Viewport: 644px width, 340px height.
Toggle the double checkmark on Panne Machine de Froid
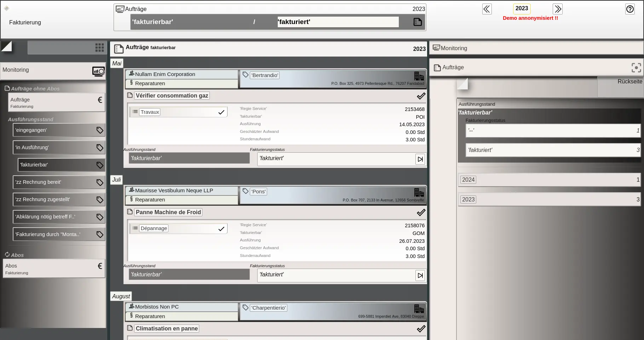pos(421,212)
